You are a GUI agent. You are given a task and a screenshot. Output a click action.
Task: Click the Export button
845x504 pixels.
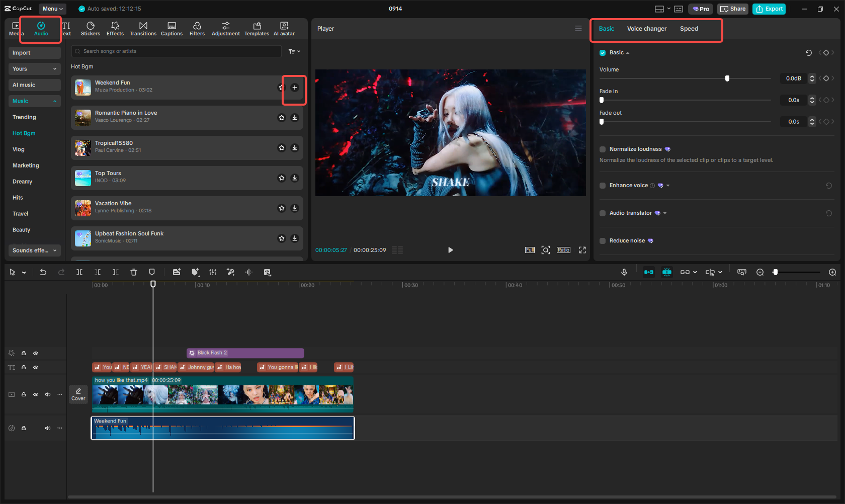769,9
